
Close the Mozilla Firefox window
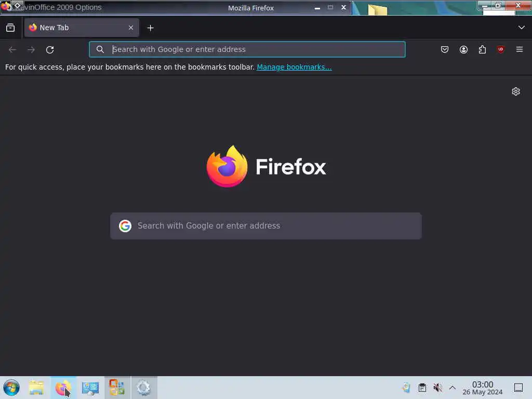click(x=344, y=7)
